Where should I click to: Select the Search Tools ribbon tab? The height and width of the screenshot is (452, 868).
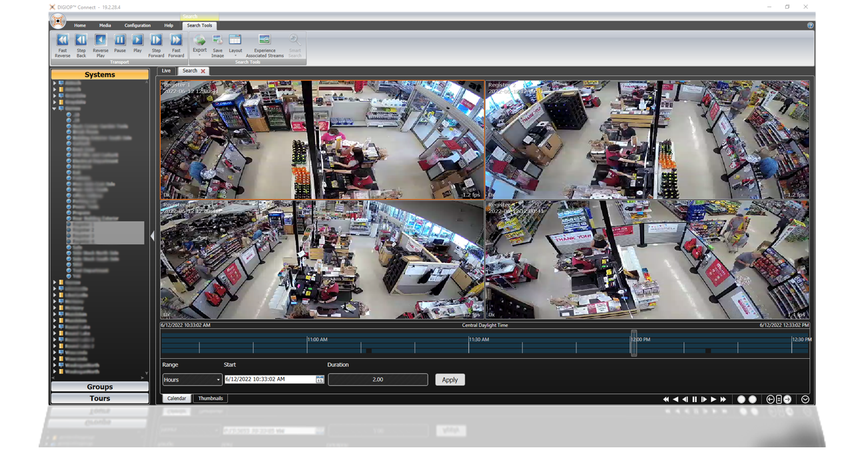point(199,25)
